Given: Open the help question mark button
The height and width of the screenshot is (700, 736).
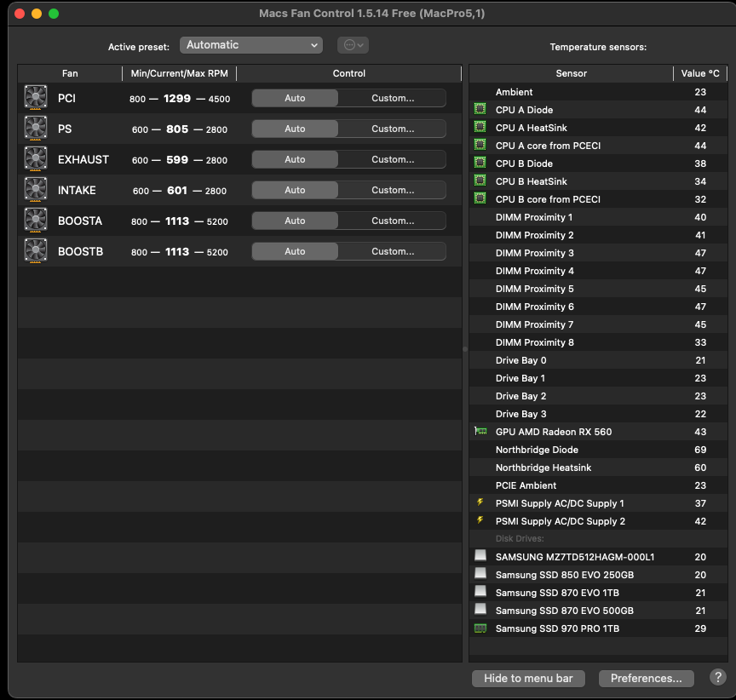Looking at the screenshot, I should pyautogui.click(x=718, y=677).
